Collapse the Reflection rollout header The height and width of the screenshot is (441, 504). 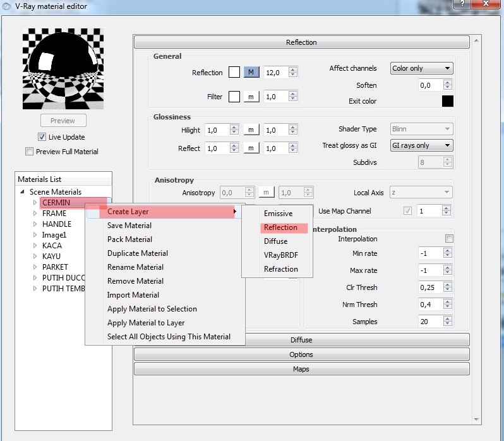pos(301,42)
